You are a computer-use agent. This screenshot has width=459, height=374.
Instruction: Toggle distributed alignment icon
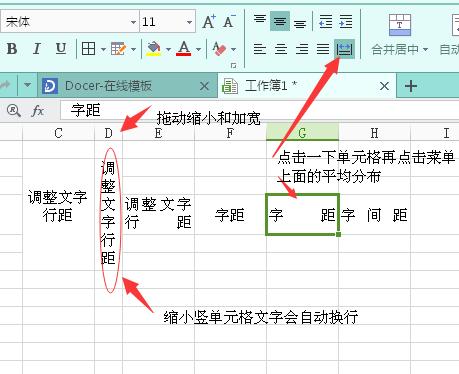click(344, 49)
